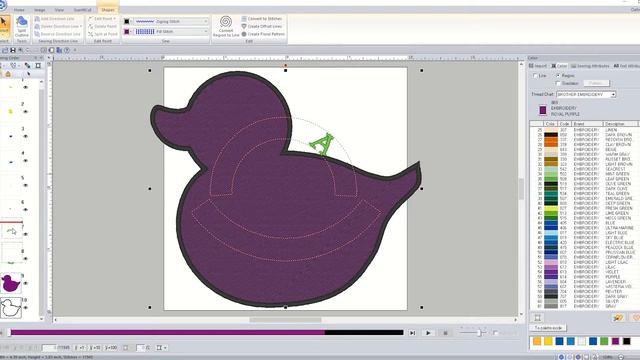The height and width of the screenshot is (360, 640).
Task: Step forward +100 stitches
Action: [111, 348]
